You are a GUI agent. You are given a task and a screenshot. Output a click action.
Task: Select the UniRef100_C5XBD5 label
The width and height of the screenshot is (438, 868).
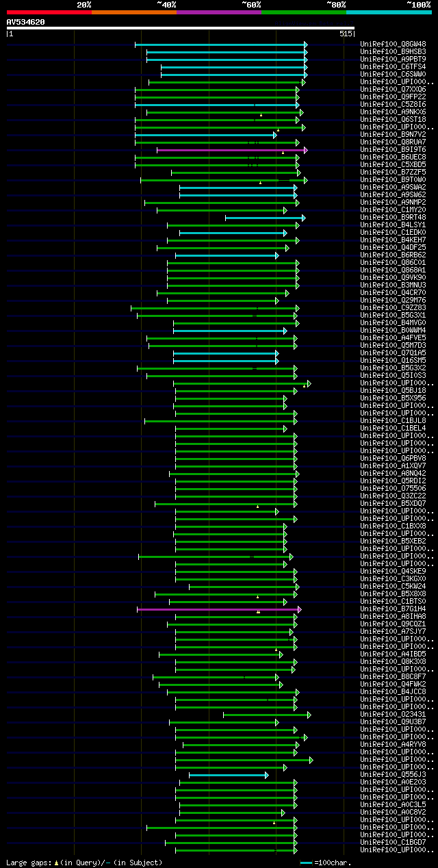(394, 164)
